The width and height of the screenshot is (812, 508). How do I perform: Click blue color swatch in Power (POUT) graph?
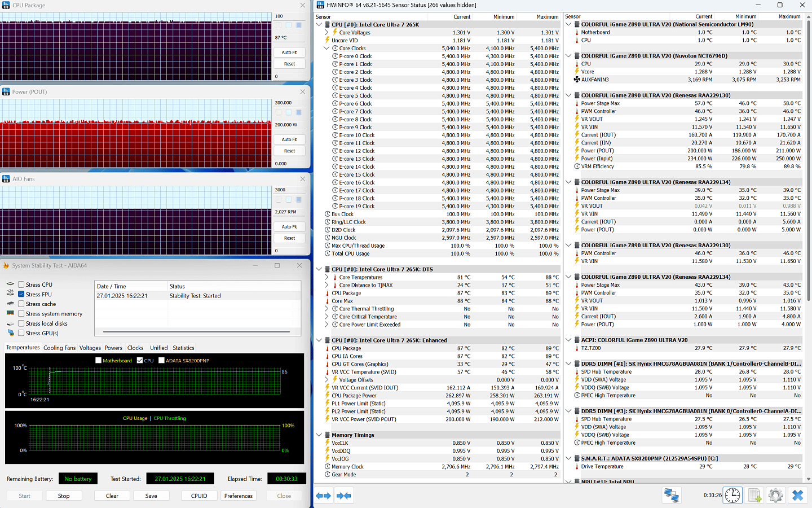(299, 112)
